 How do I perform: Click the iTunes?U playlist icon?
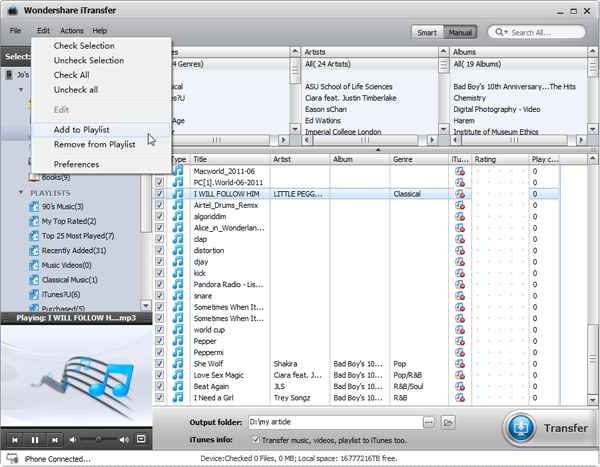[34, 295]
